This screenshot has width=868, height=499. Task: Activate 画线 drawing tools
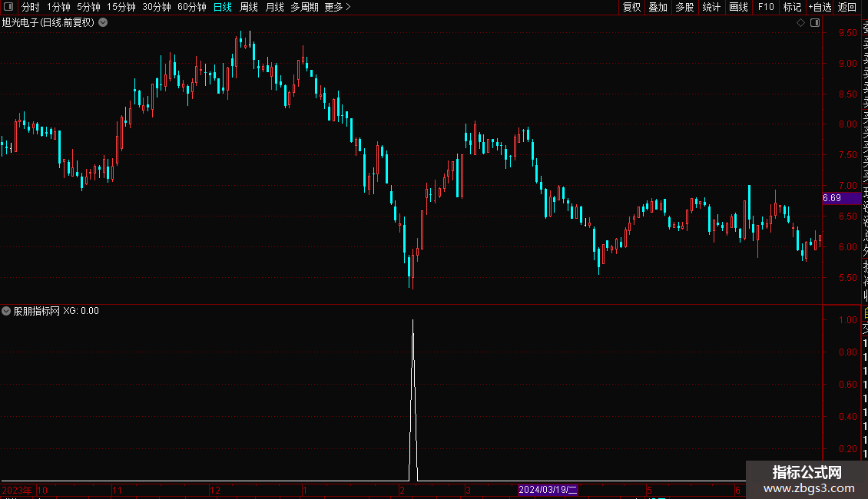pyautogui.click(x=738, y=7)
